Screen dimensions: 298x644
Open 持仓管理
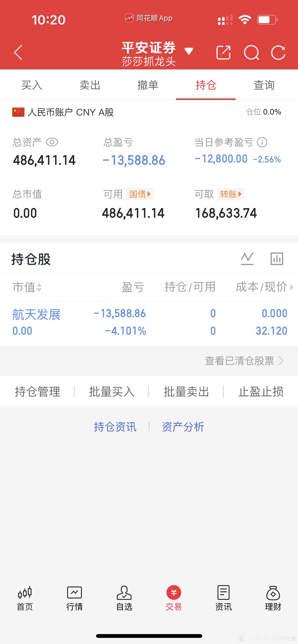coord(37,391)
